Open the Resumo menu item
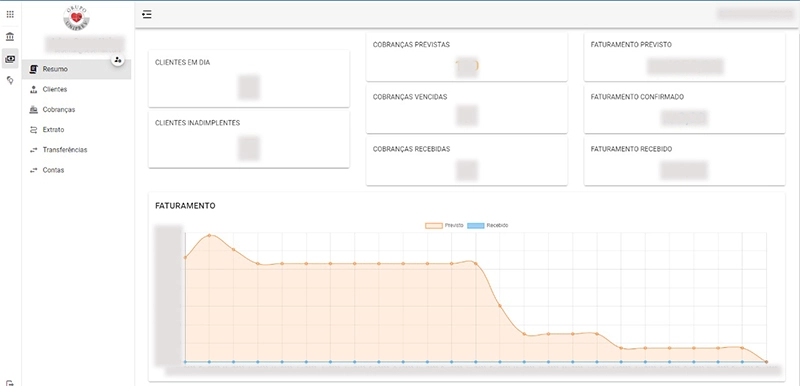Screen dimensions: 800x386 [x=77, y=69]
